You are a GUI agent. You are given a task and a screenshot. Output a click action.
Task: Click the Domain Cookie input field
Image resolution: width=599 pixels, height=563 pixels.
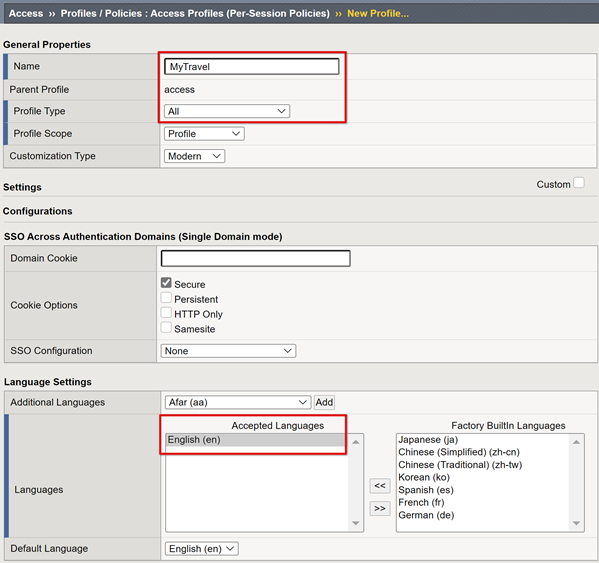point(256,259)
